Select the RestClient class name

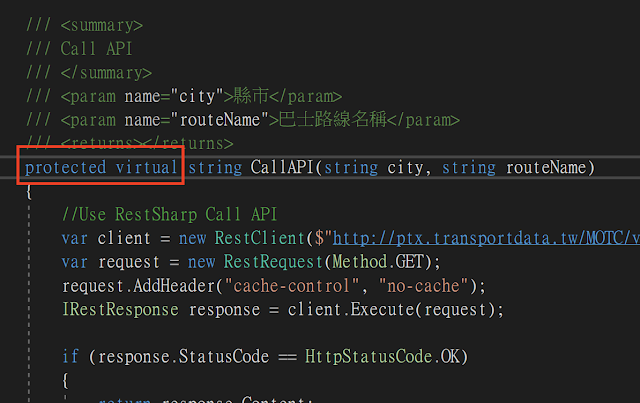tap(260, 238)
